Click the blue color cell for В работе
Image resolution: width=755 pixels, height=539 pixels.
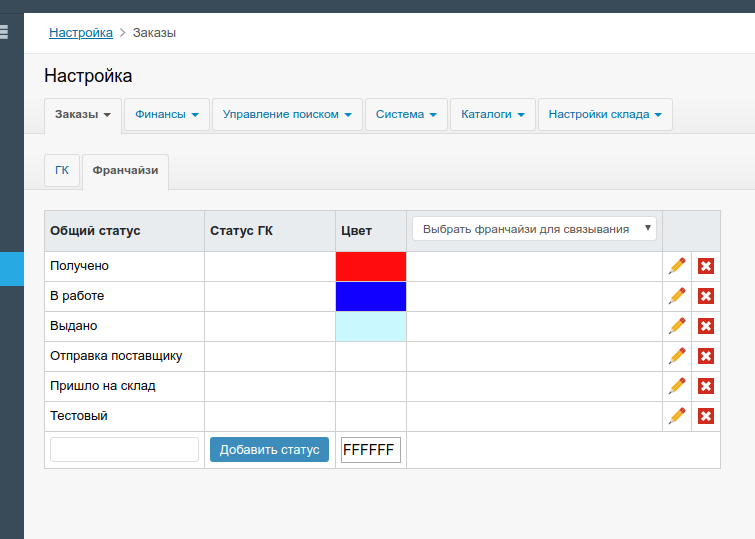[371, 296]
